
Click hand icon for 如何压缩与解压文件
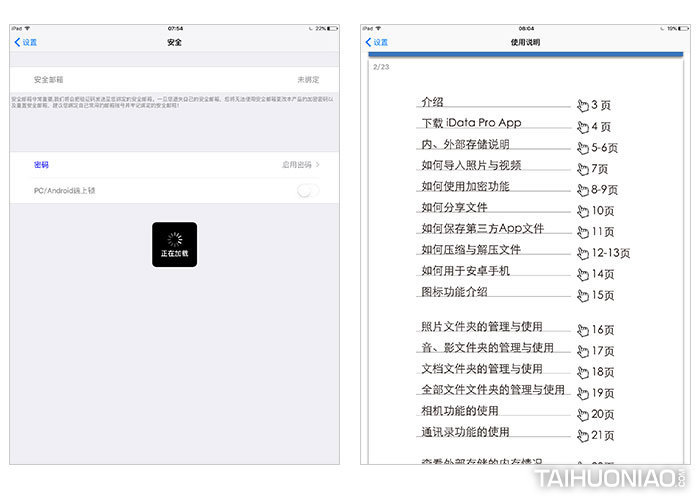pos(583,253)
